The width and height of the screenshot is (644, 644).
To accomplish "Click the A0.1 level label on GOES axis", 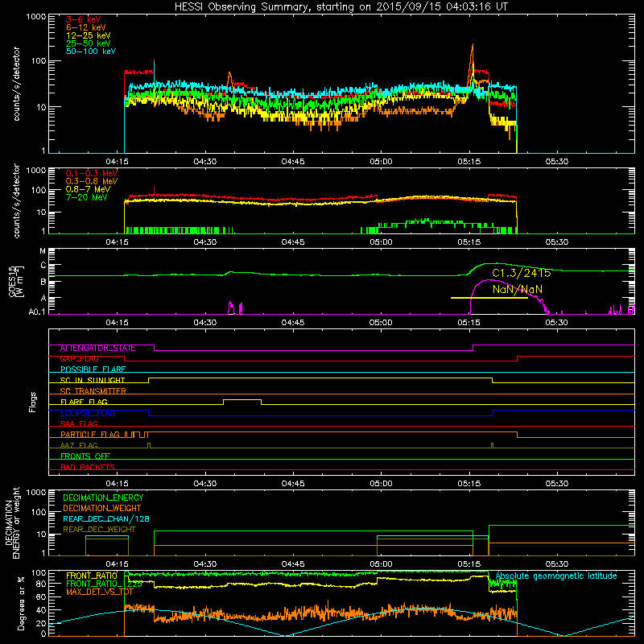I will tap(36, 312).
